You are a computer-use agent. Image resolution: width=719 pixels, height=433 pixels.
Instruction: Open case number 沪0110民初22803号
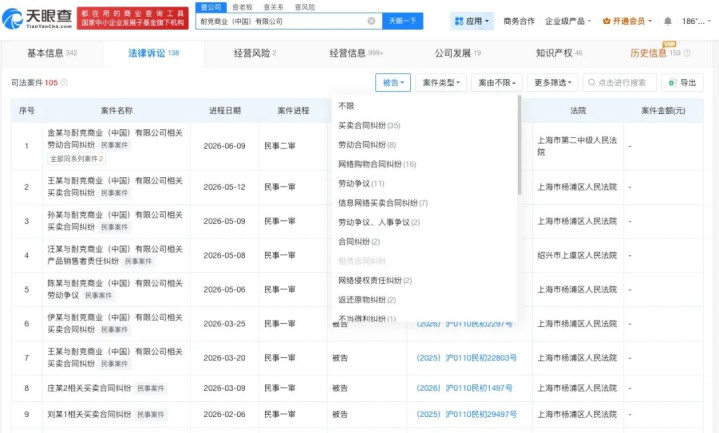(x=466, y=358)
